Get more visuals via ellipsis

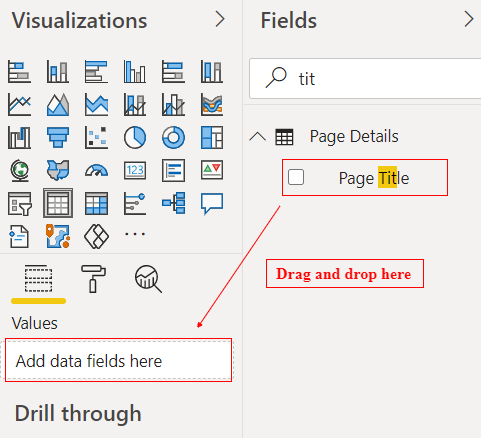click(x=135, y=234)
